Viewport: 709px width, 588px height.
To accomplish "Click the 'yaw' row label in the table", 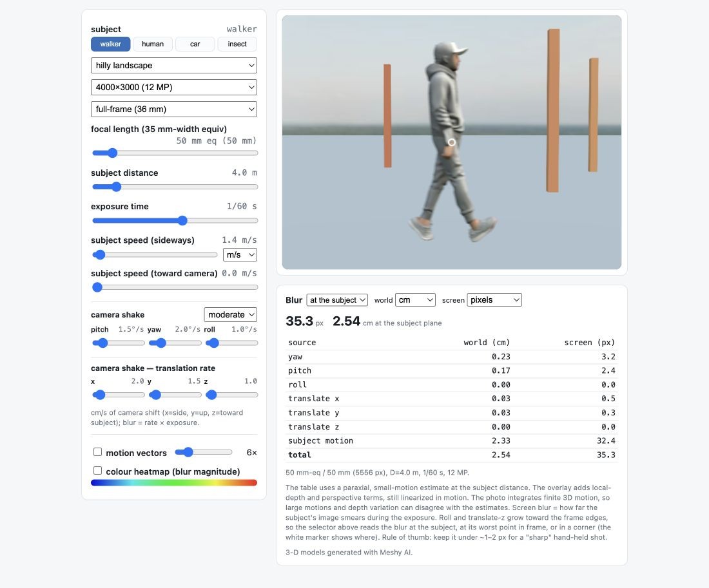I will point(295,357).
